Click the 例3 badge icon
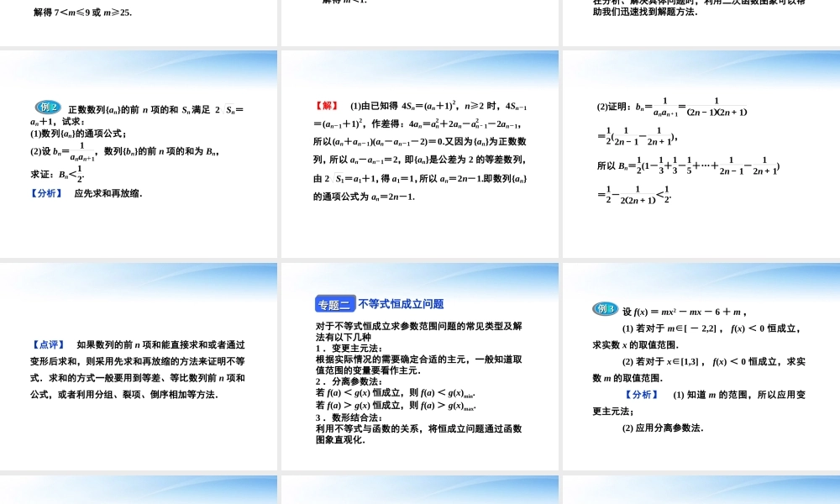The image size is (840, 504). [606, 308]
